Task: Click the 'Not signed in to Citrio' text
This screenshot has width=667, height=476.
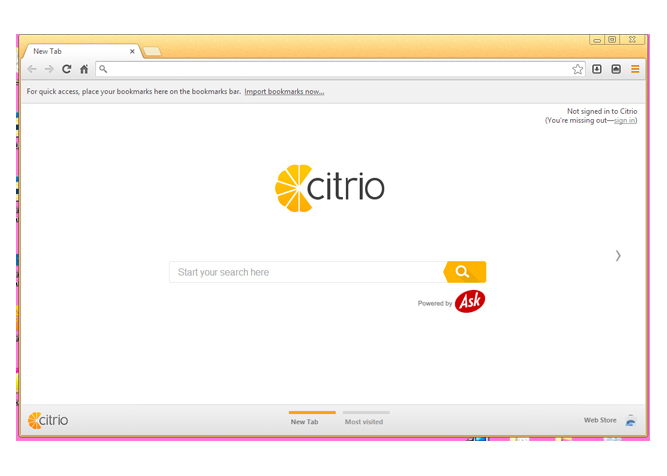Action: pyautogui.click(x=602, y=111)
